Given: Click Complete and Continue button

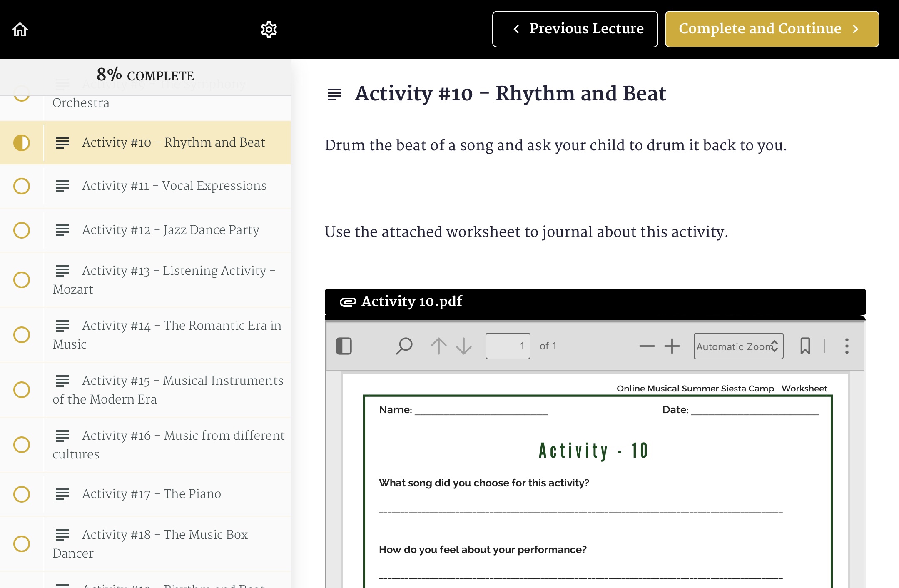Looking at the screenshot, I should (772, 29).
